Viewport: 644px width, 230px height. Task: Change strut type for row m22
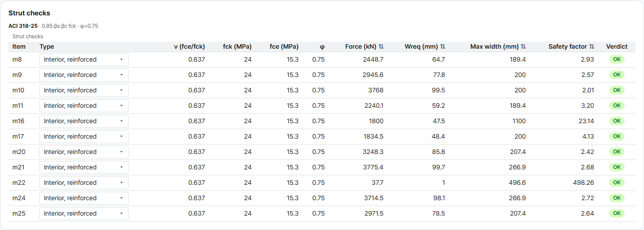84,183
